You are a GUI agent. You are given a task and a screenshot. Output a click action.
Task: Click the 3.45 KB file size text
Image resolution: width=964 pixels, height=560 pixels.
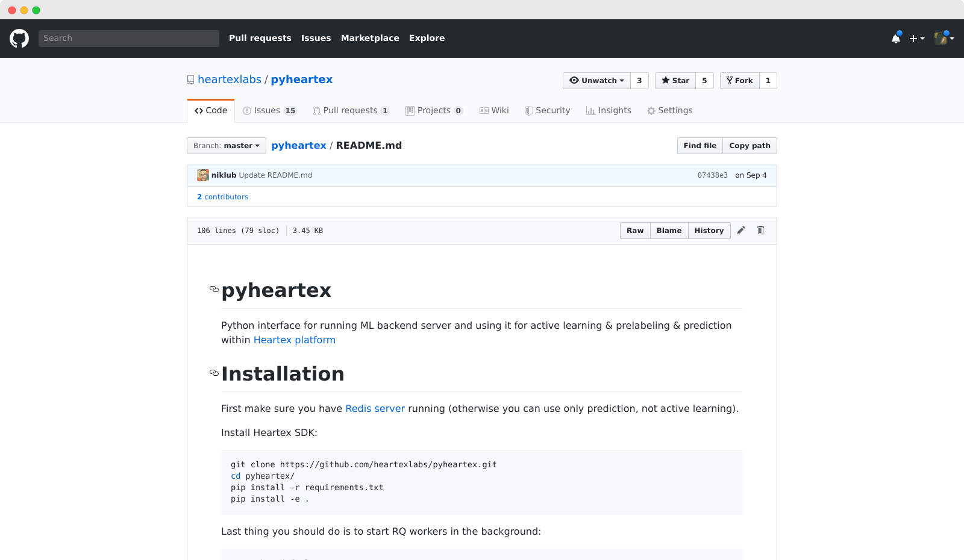(308, 231)
